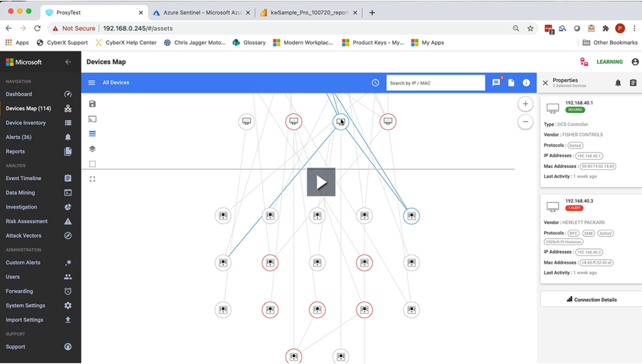The image size is (642, 364).
Task: Click the info icon in the blue bar
Action: [x=526, y=83]
